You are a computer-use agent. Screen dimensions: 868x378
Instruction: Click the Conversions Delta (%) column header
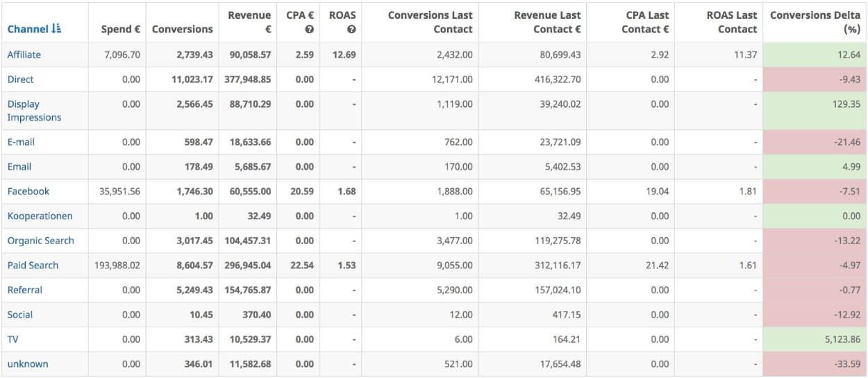tap(815, 22)
